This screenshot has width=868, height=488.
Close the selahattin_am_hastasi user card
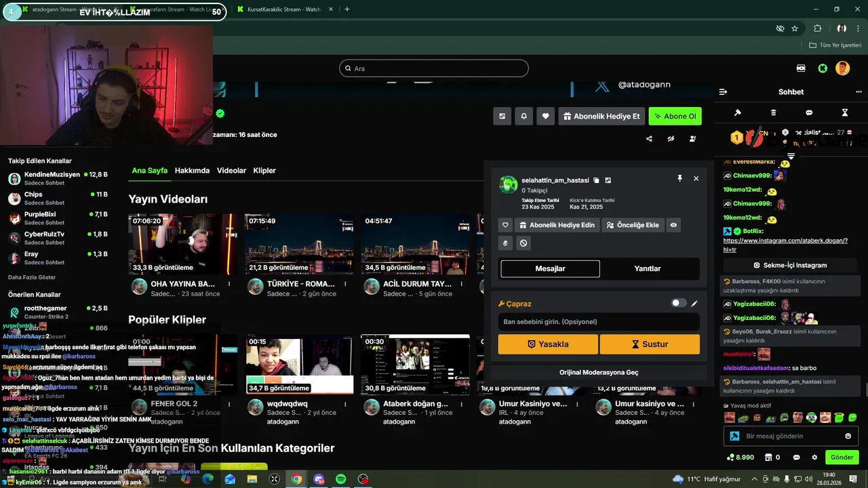696,178
